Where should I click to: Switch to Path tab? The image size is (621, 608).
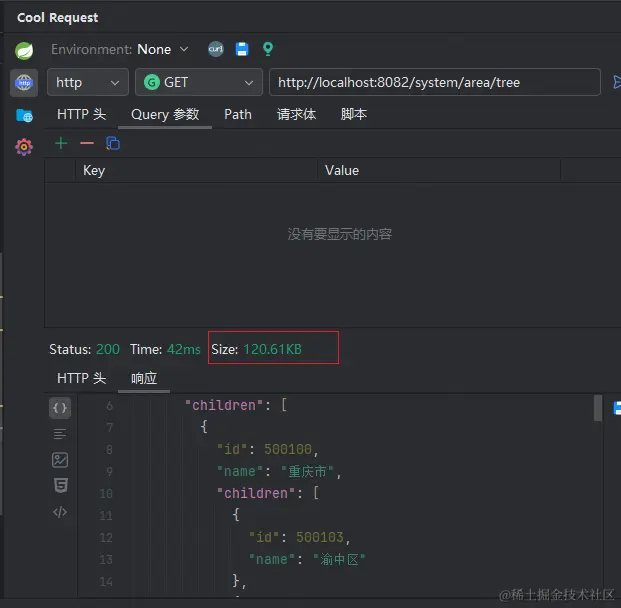pyautogui.click(x=238, y=114)
